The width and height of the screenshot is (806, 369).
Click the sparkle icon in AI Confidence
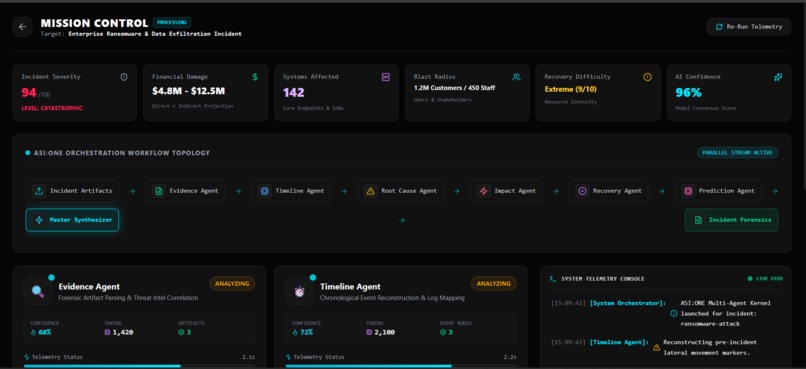point(778,77)
